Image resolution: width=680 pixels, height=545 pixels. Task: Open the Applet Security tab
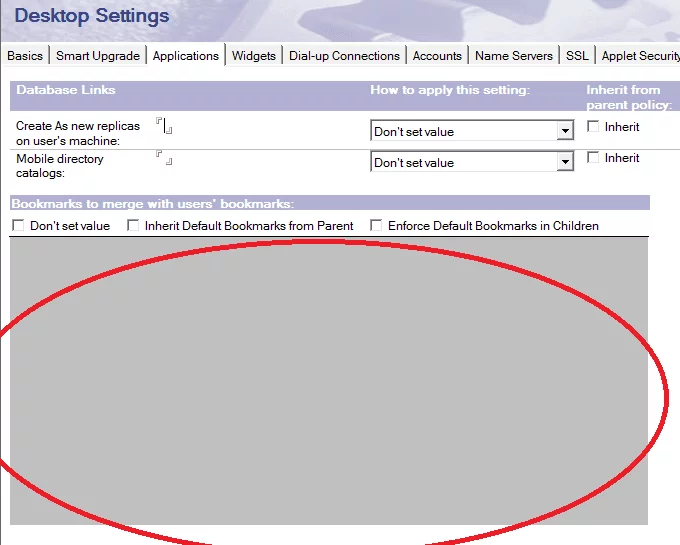[x=640, y=56]
